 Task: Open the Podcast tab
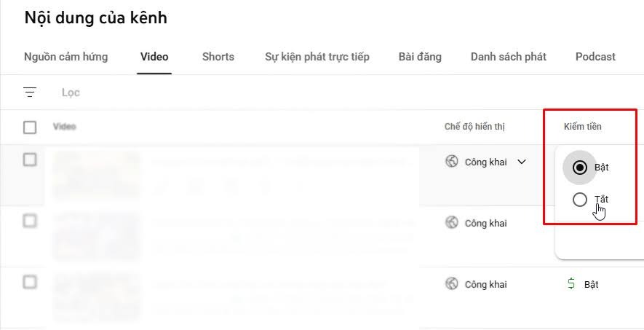coord(595,57)
